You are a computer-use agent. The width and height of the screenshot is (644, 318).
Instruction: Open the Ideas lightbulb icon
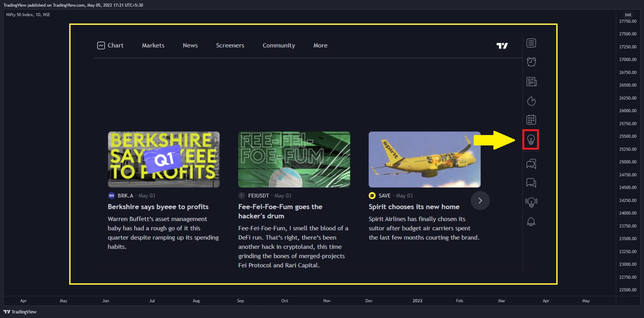pos(531,140)
